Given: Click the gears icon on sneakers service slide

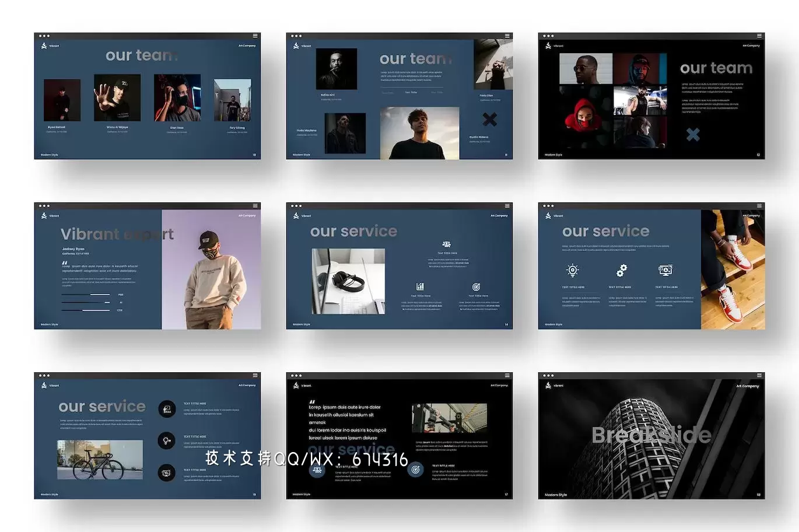Looking at the screenshot, I should pos(622,270).
